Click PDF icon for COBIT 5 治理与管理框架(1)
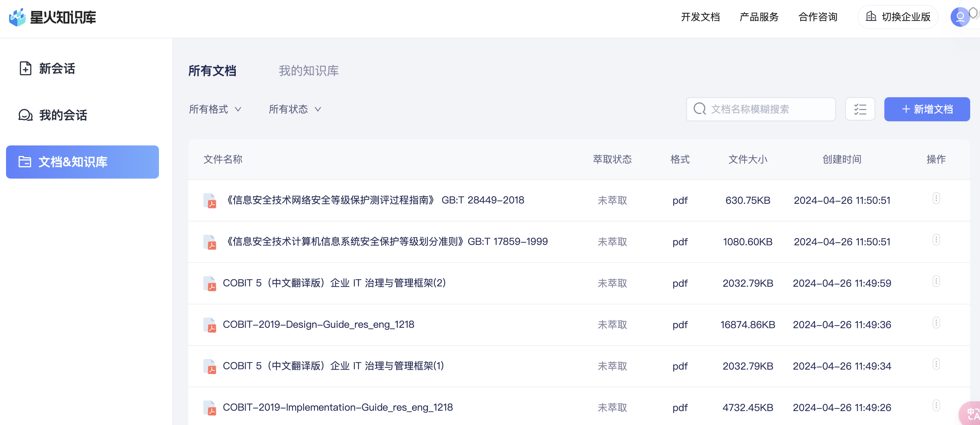 (x=210, y=366)
